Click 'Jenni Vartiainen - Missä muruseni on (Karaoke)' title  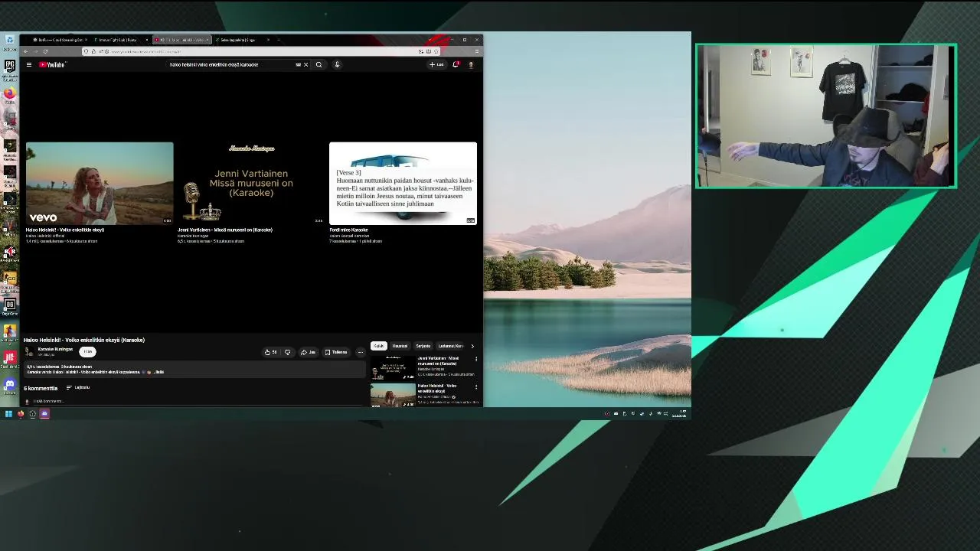[225, 230]
